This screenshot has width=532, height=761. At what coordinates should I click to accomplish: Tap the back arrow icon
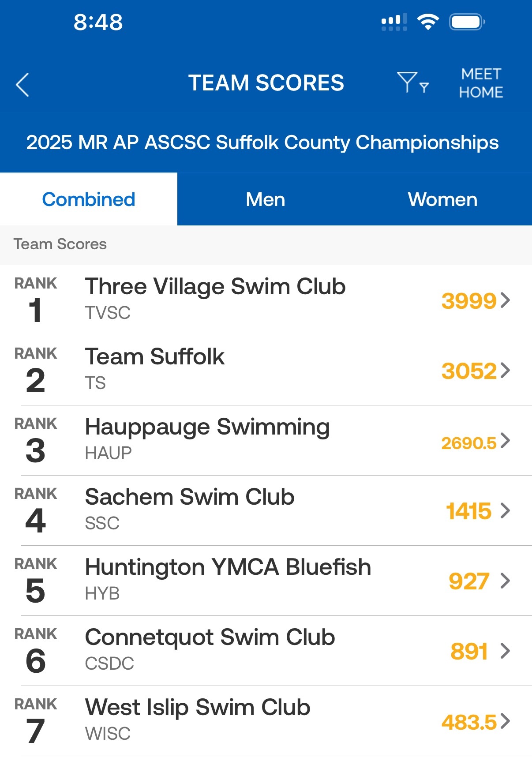[x=22, y=84]
